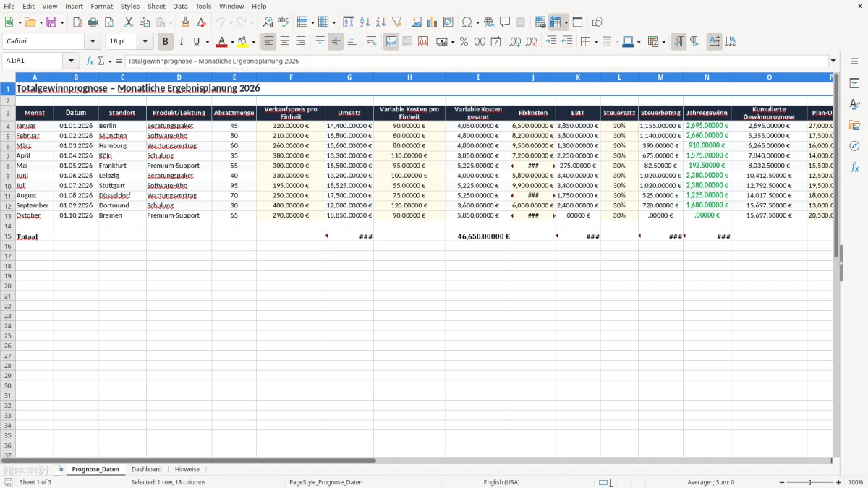The width and height of the screenshot is (868, 488).
Task: Toggle print preview
Action: [x=109, y=22]
